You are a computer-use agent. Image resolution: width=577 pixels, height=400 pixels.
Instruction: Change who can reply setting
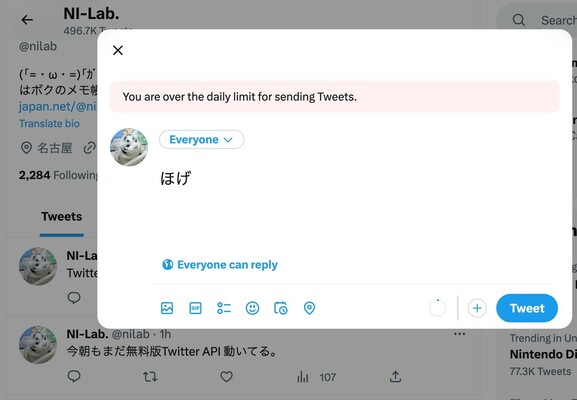pos(220,265)
